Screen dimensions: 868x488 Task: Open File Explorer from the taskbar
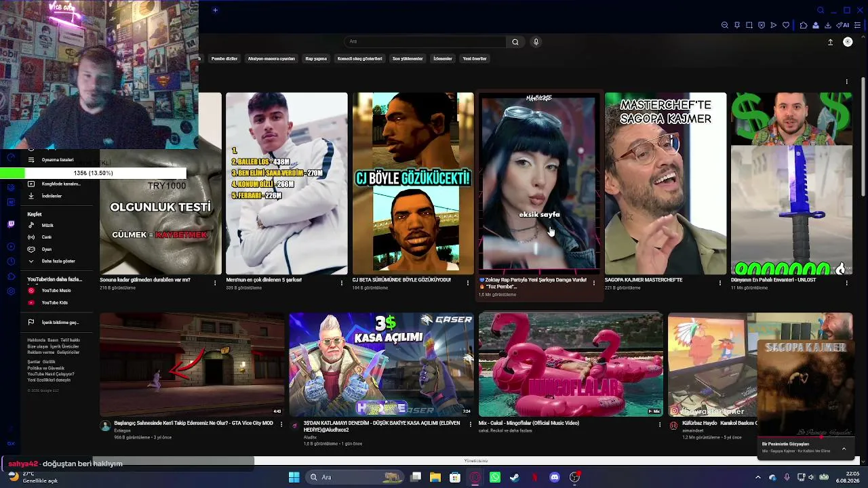tap(435, 477)
